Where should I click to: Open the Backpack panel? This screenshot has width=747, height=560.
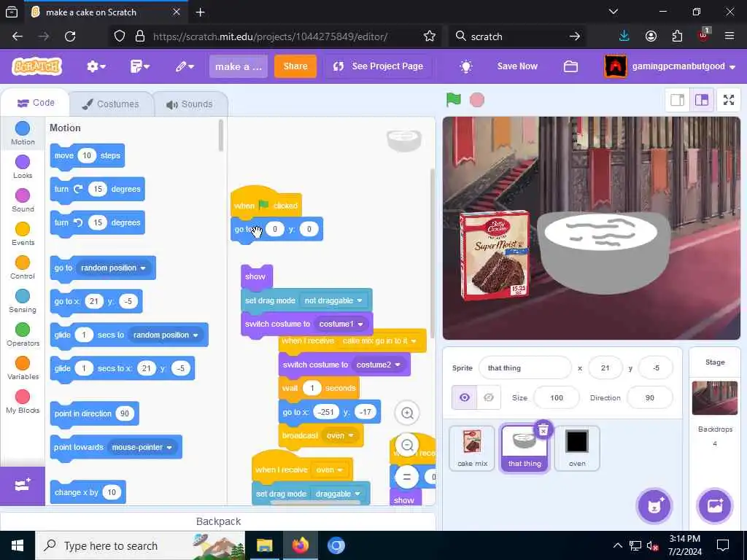218,521
